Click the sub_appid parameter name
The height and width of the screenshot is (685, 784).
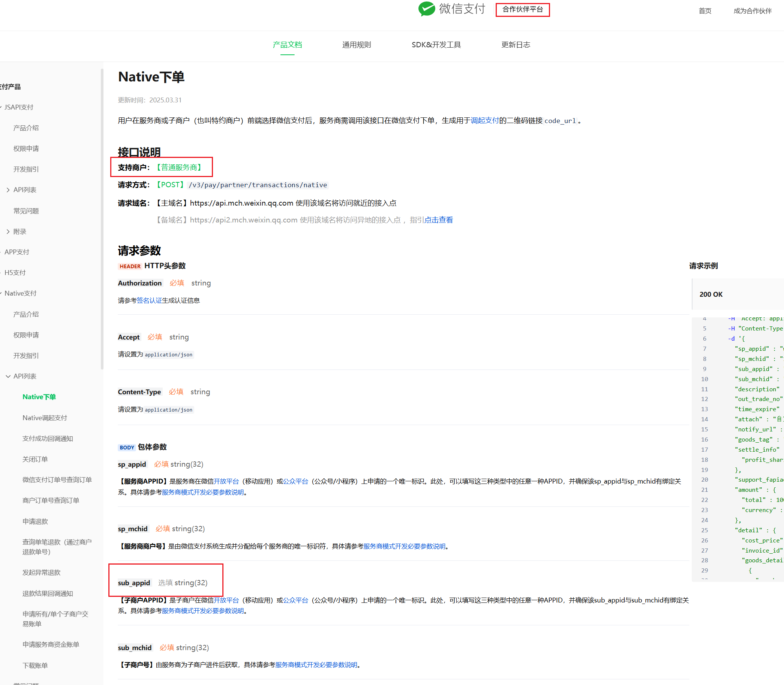134,583
